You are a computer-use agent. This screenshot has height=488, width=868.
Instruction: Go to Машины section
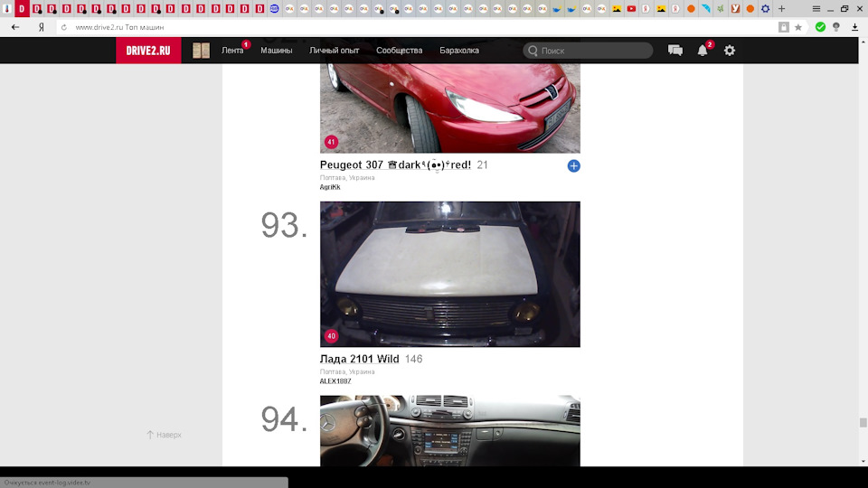click(277, 51)
